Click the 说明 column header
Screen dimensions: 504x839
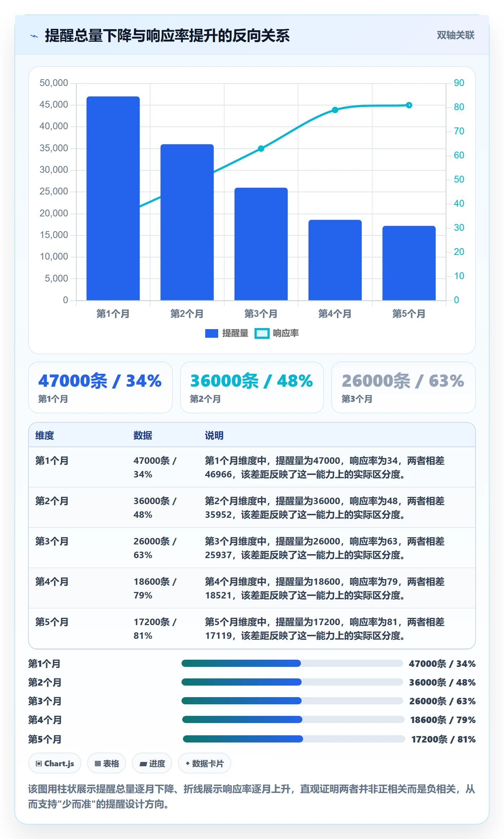click(x=214, y=435)
